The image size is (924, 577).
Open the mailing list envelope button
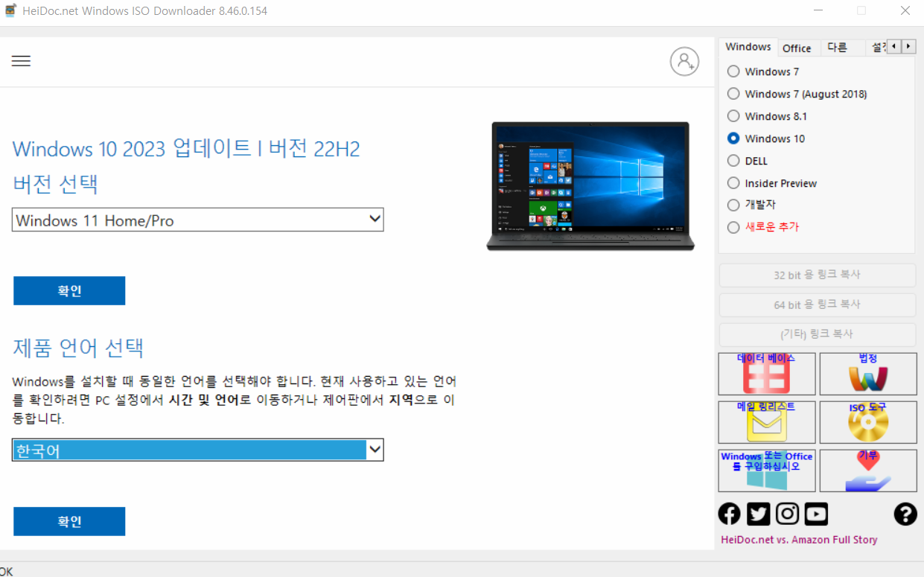point(767,422)
